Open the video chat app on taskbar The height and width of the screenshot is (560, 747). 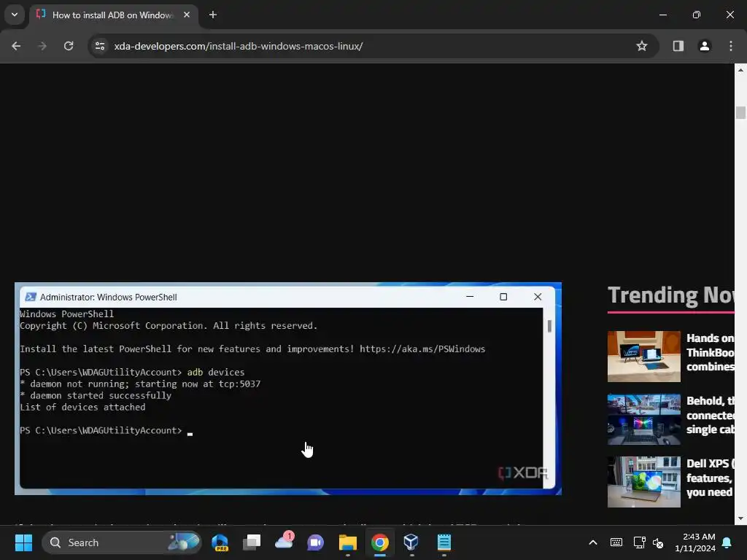315,542
